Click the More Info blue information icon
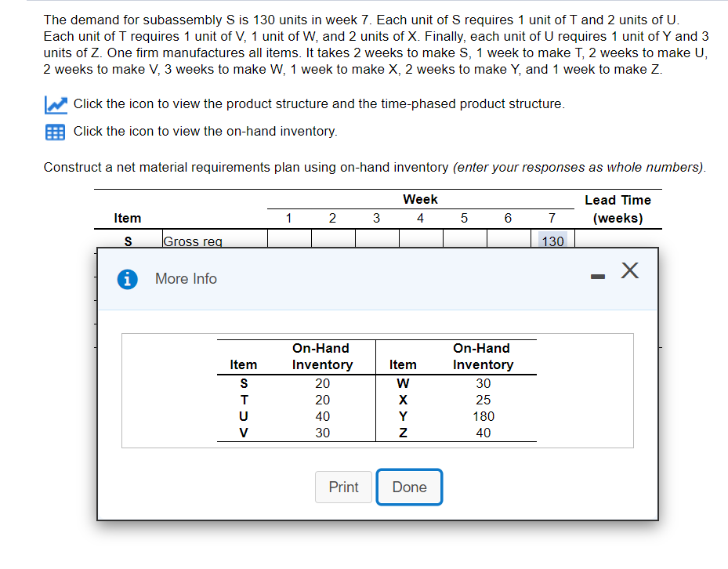Screen dimensions: 728x569 click(127, 279)
